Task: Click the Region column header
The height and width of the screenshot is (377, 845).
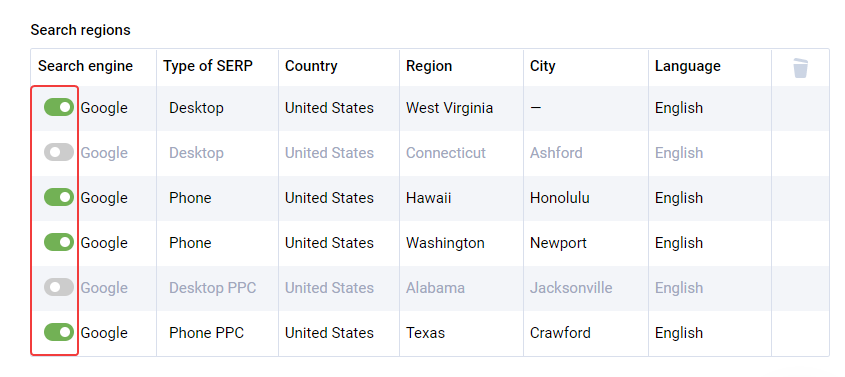Action: tap(429, 66)
